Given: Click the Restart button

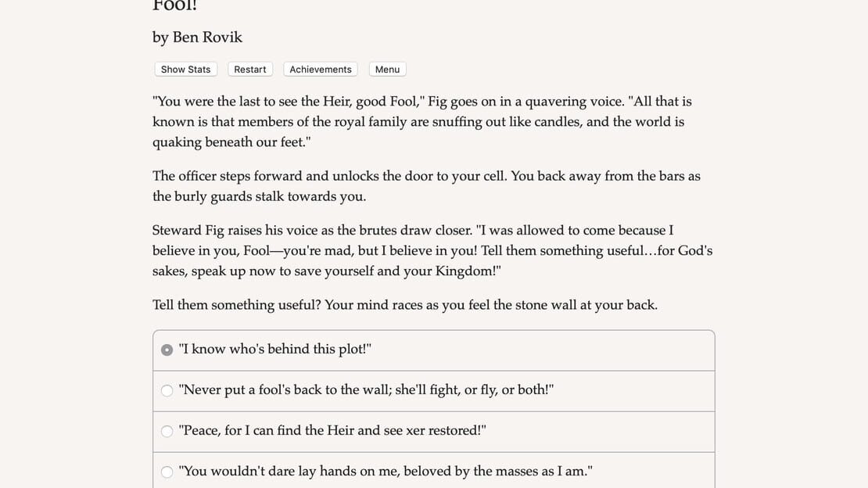Looking at the screenshot, I should (249, 70).
